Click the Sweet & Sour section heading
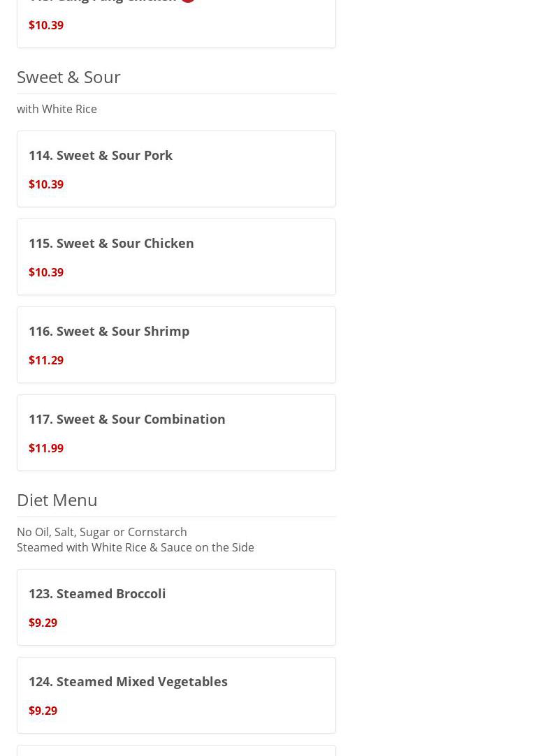 click(x=68, y=77)
